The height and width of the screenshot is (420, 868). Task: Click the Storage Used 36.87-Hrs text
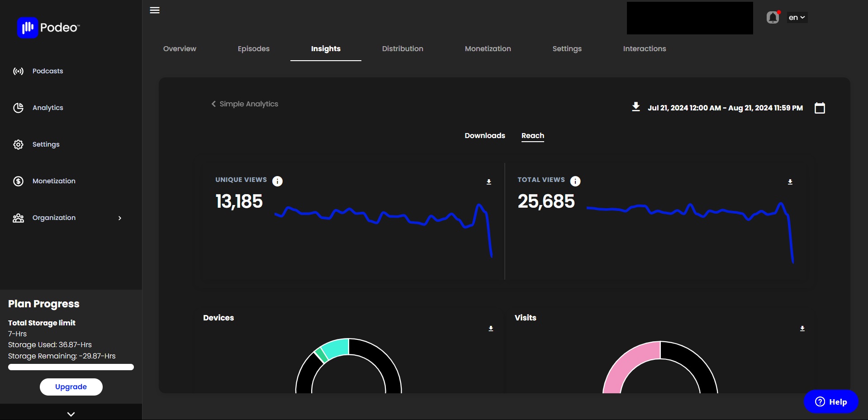click(x=50, y=345)
